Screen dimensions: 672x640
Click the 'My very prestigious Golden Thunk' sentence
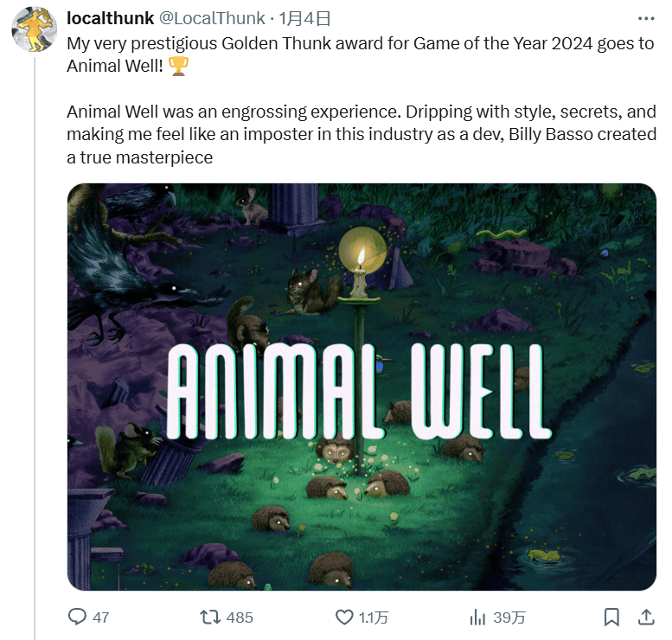coord(361,54)
